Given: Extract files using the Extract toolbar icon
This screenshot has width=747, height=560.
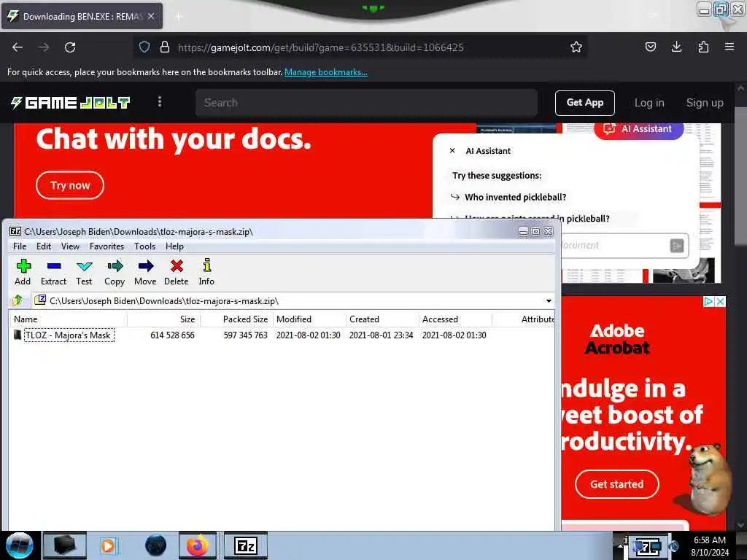Looking at the screenshot, I should (53, 272).
